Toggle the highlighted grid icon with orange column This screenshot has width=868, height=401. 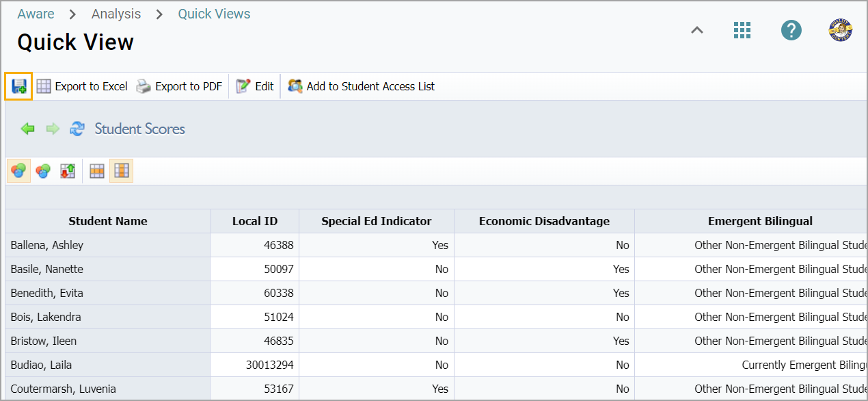point(122,171)
